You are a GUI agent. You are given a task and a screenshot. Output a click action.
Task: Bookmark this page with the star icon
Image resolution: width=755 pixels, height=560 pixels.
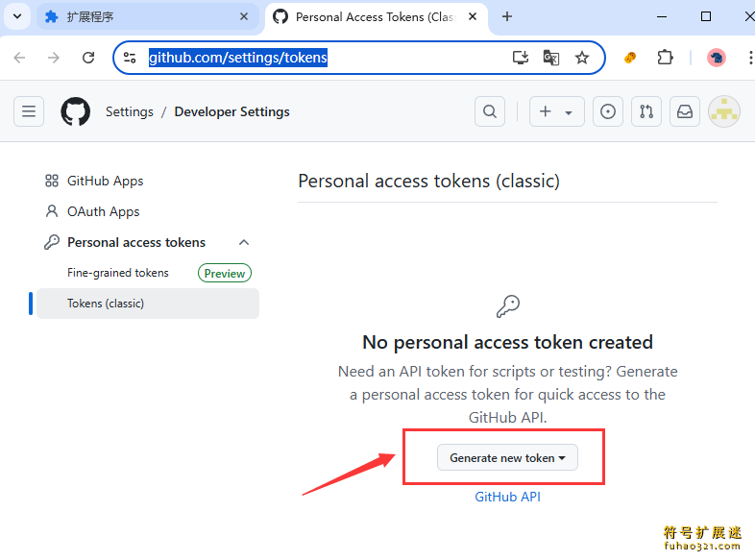point(582,58)
